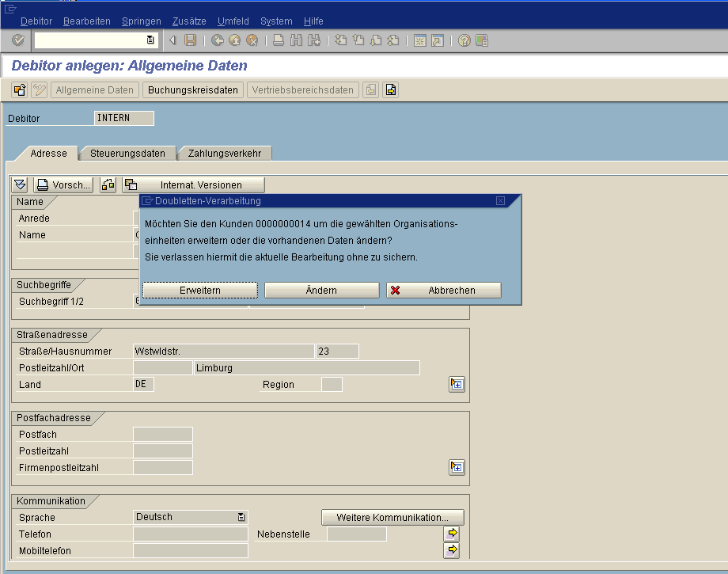Click the Internat. Versionen button
This screenshot has height=574, width=728.
point(194,184)
